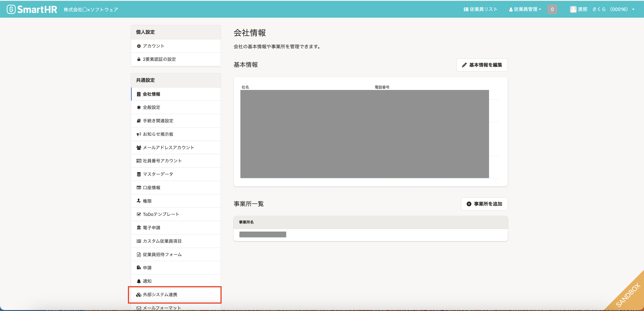
Task: Click the gear icon beside アカウント
Action: pos(139,46)
